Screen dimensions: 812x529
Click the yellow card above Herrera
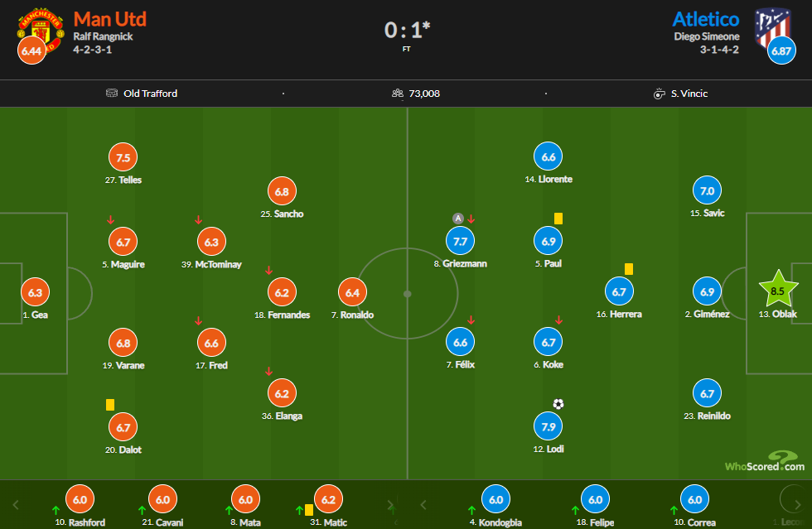point(628,268)
